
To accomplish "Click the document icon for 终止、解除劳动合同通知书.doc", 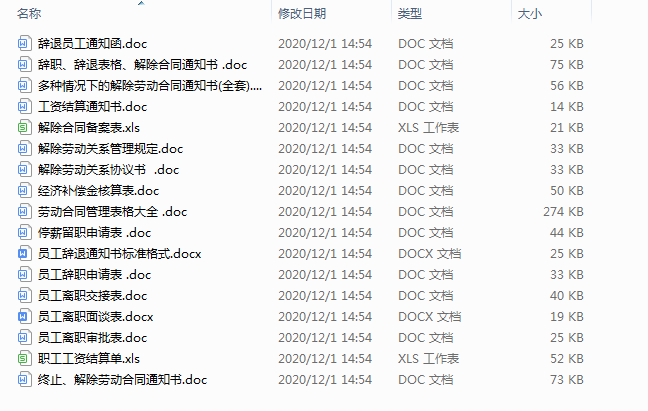I will (24, 380).
